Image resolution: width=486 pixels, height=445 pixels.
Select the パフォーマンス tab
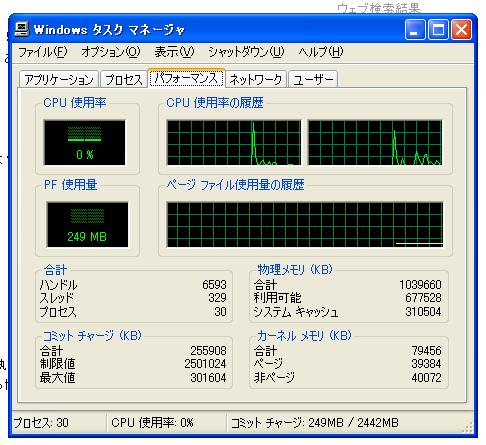186,78
